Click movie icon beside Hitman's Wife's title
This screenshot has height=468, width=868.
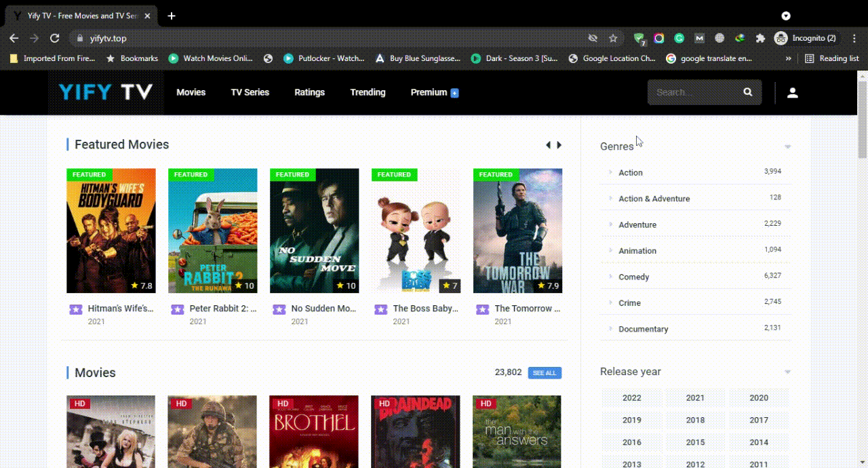tap(76, 309)
